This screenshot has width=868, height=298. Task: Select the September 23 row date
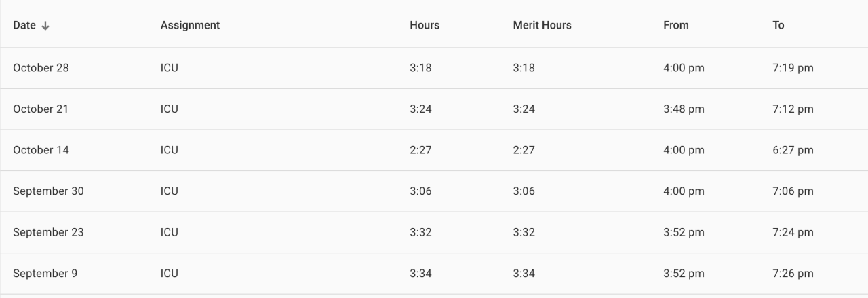tap(48, 232)
